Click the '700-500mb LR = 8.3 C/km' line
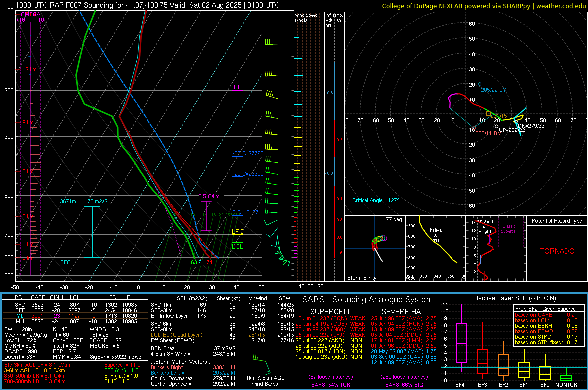The height and width of the screenshot is (390, 588). point(35,381)
